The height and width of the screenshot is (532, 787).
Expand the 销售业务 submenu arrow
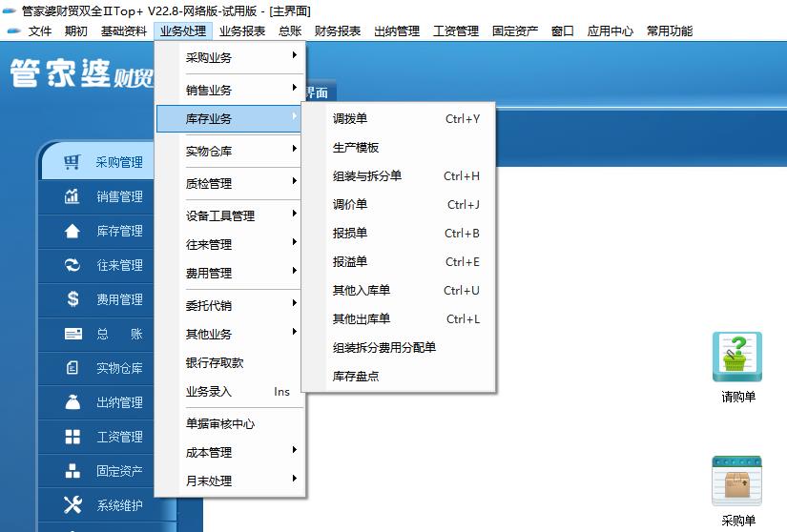[x=295, y=88]
